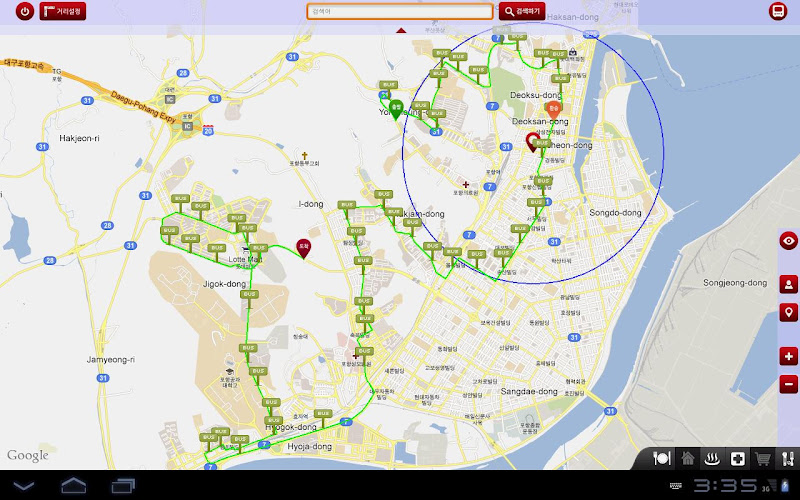Select the green 출발 departure marker

point(395,109)
